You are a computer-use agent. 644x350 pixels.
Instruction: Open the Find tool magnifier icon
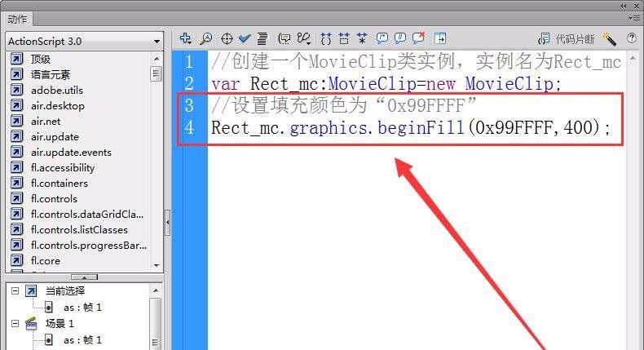click(205, 38)
